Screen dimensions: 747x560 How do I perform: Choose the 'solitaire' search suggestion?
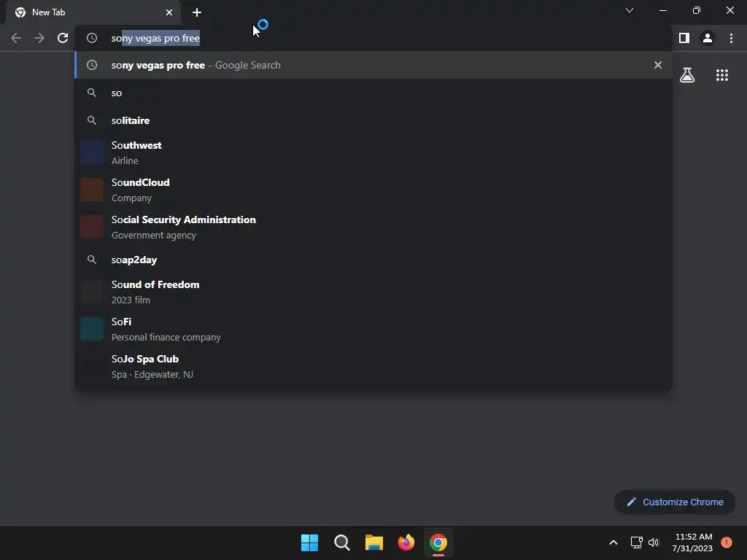click(373, 120)
